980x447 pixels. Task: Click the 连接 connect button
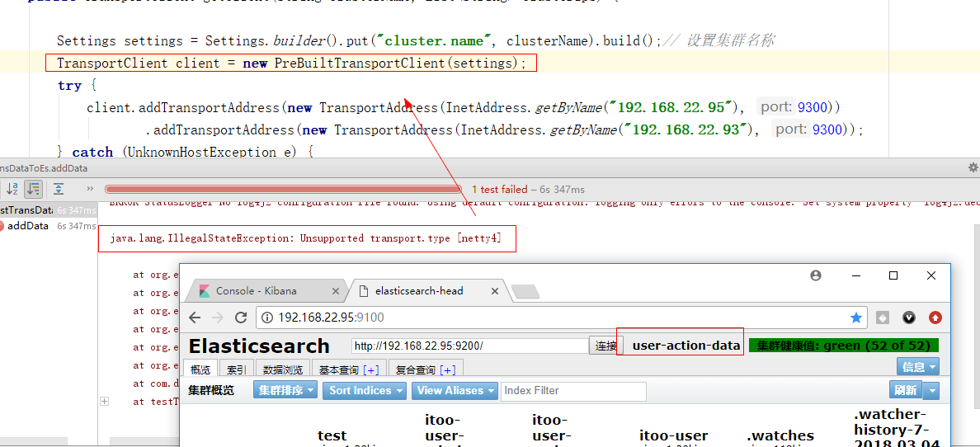[x=605, y=346]
